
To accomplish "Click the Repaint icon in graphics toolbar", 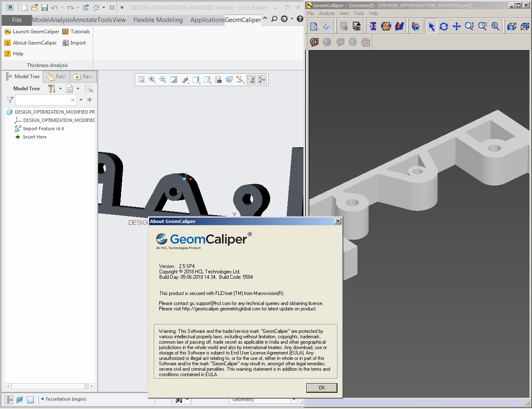I will (174, 79).
